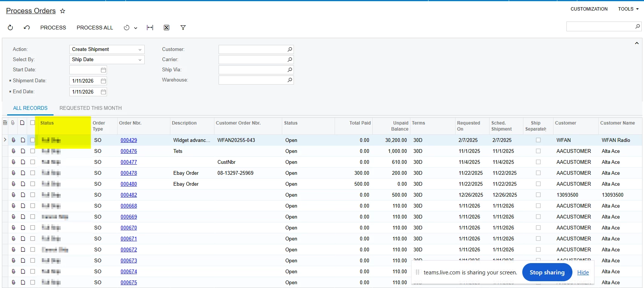Toggle Ship Separately for order 000670

pyautogui.click(x=538, y=228)
